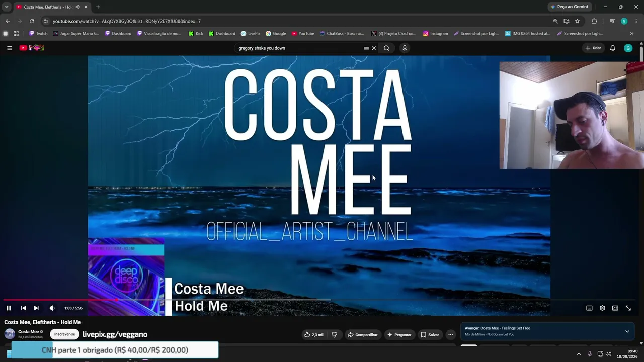Like the video with 2,3 mil likes
Image resolution: width=644 pixels, height=362 pixels.
314,334
